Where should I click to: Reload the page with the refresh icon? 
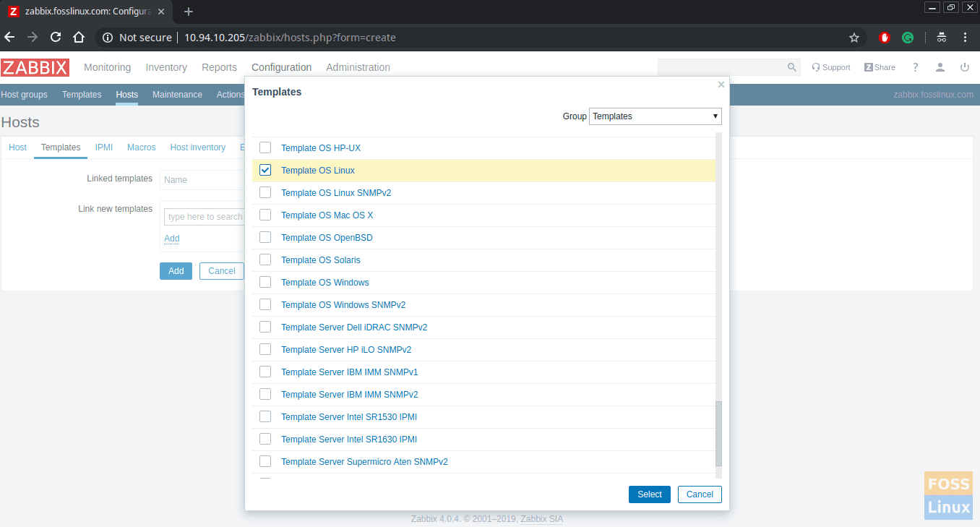[x=56, y=38]
